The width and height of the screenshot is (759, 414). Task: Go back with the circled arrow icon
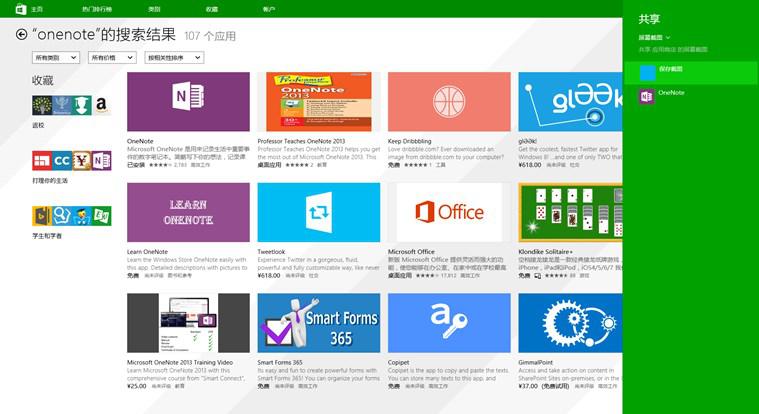pos(21,34)
